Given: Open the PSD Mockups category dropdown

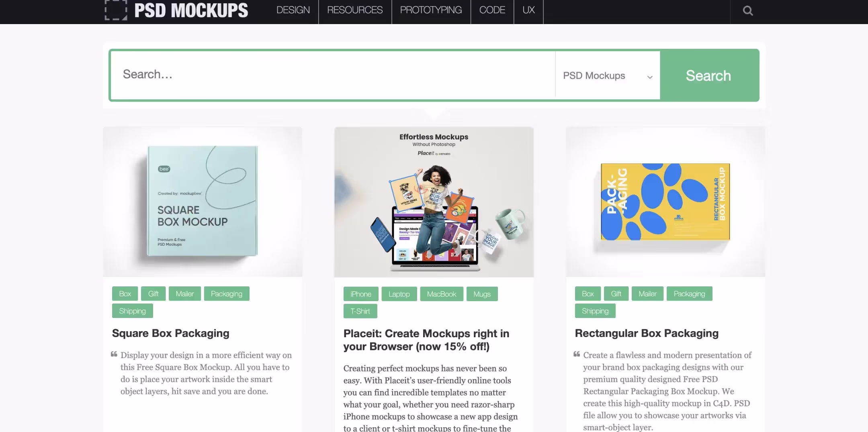Looking at the screenshot, I should (x=608, y=75).
